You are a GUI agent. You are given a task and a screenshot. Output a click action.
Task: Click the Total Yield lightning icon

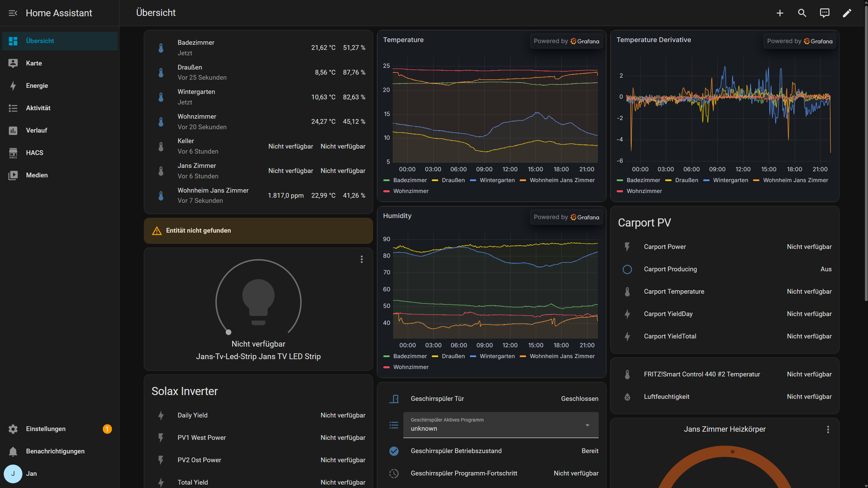pyautogui.click(x=161, y=483)
